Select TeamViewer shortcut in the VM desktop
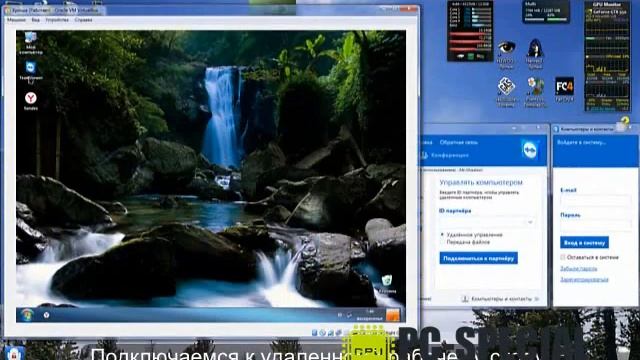Screen dimensions: 640x360 pos(31,71)
